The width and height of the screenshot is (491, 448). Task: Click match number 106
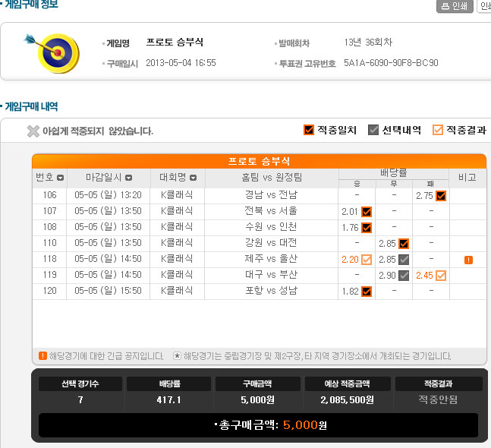point(50,195)
